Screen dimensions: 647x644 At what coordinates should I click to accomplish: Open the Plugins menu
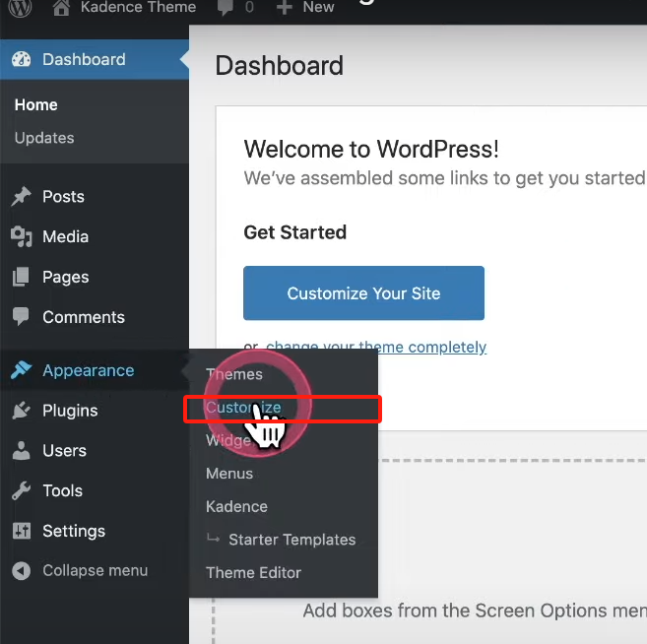click(70, 411)
